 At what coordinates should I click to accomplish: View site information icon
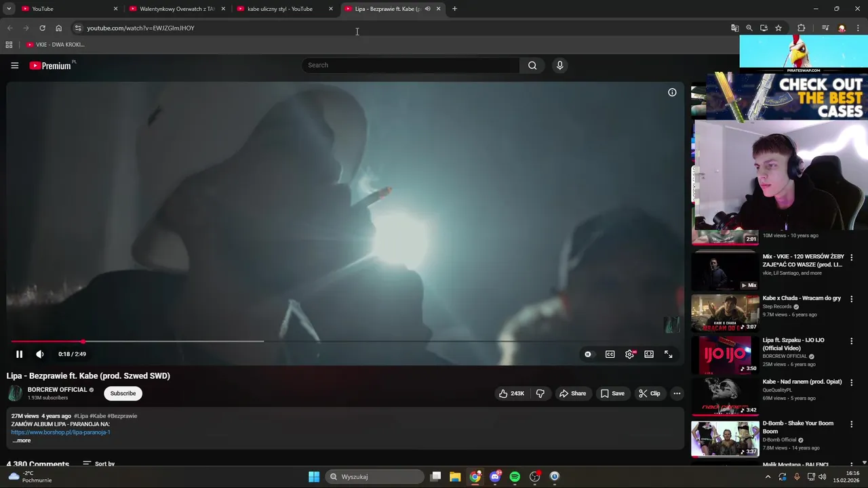coord(78,28)
